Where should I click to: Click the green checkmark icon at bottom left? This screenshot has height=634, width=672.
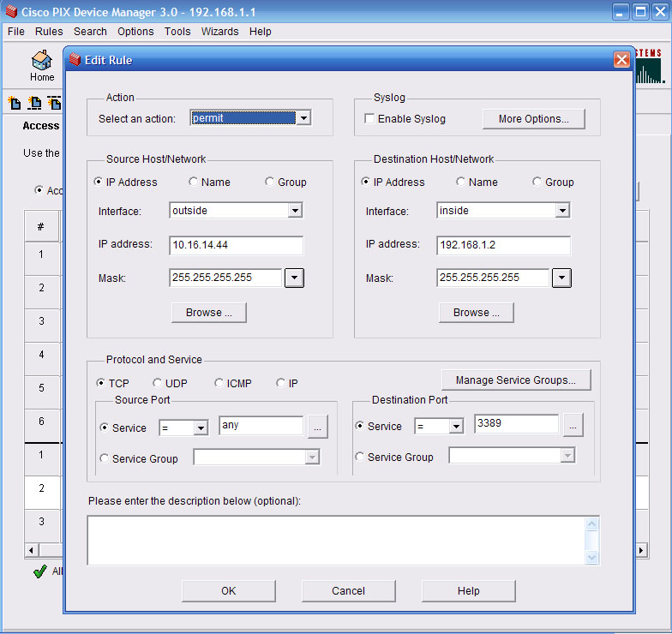point(39,571)
